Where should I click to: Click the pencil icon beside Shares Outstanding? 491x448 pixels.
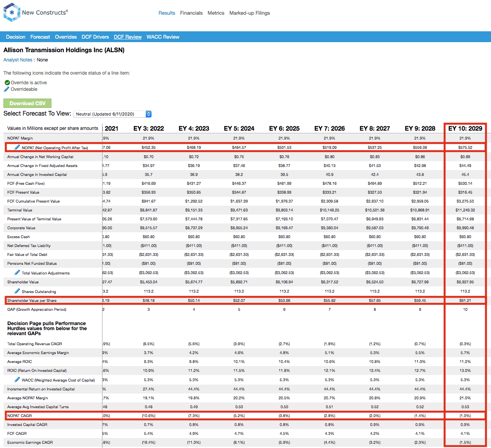click(17, 291)
